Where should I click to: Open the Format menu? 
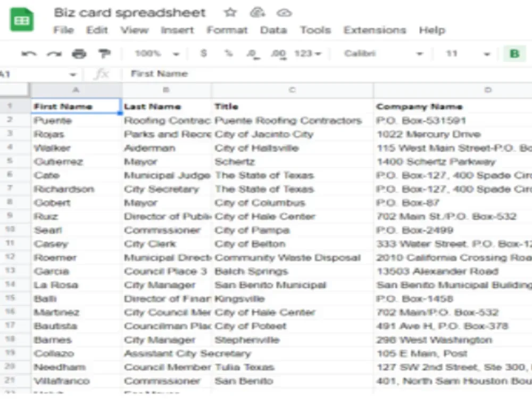228,30
